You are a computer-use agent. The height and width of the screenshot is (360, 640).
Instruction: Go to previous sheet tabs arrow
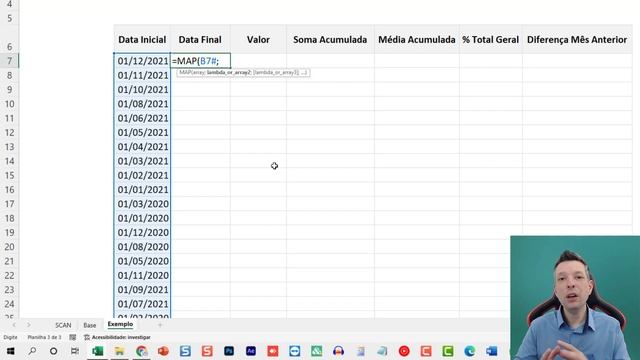click(x=14, y=325)
